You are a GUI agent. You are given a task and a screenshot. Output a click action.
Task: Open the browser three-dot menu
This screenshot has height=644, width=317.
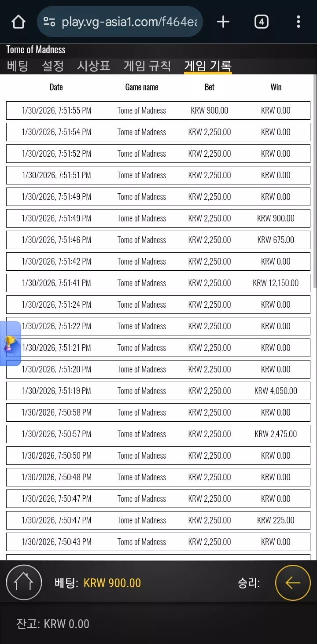click(x=299, y=22)
